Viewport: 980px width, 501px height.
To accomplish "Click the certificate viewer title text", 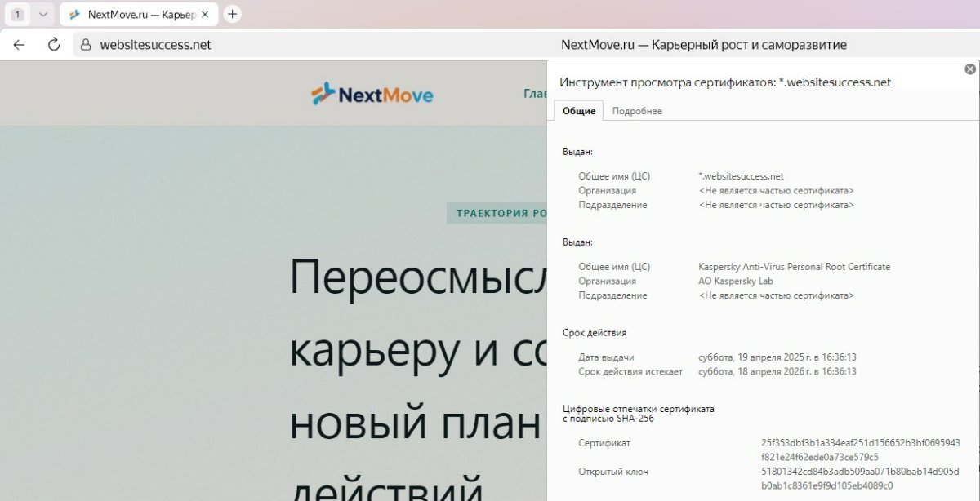I will click(724, 82).
